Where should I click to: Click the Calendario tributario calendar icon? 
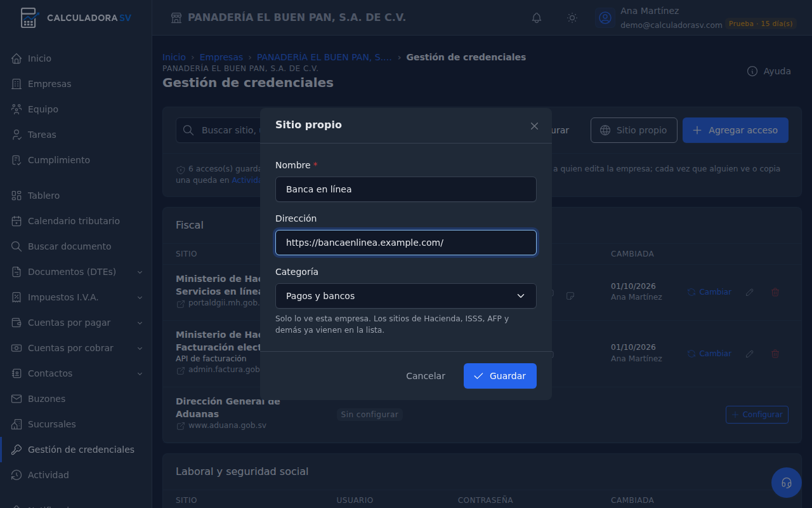16,221
